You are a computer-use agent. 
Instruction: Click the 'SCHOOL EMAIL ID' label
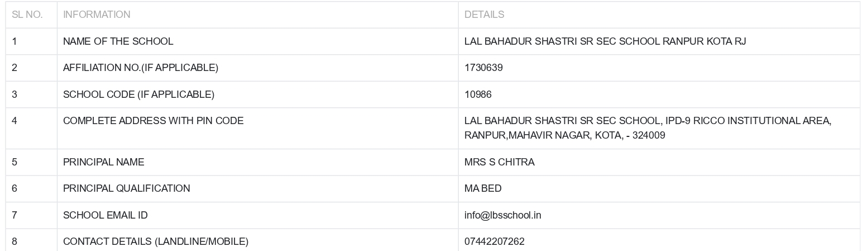pos(105,215)
